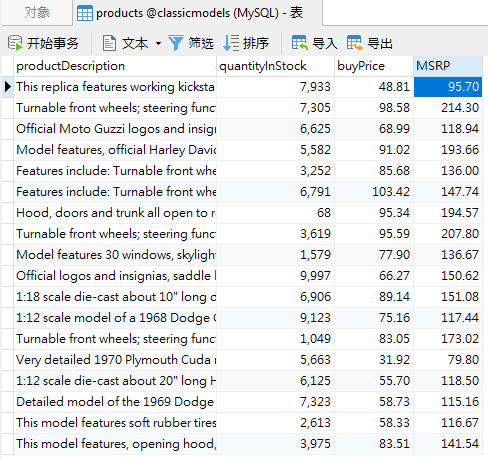Click 'Very detailed 1970 Plymouth Cuda' cell
Image resolution: width=488 pixels, height=459 pixels.
[115, 360]
